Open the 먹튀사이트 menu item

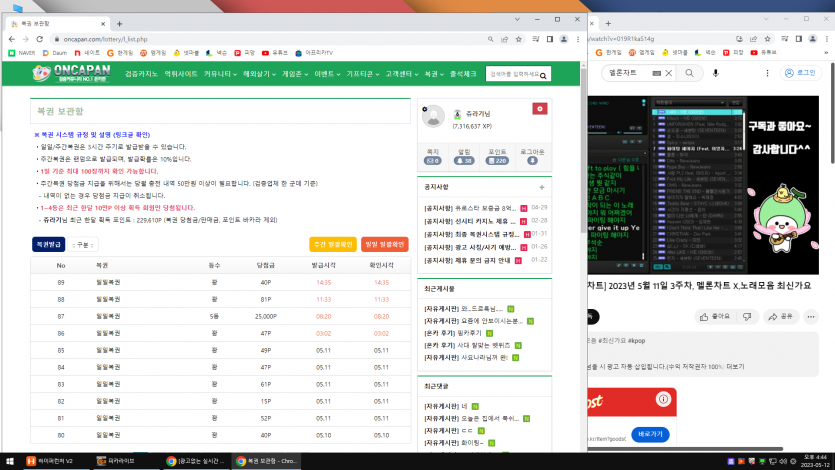pyautogui.click(x=181, y=74)
